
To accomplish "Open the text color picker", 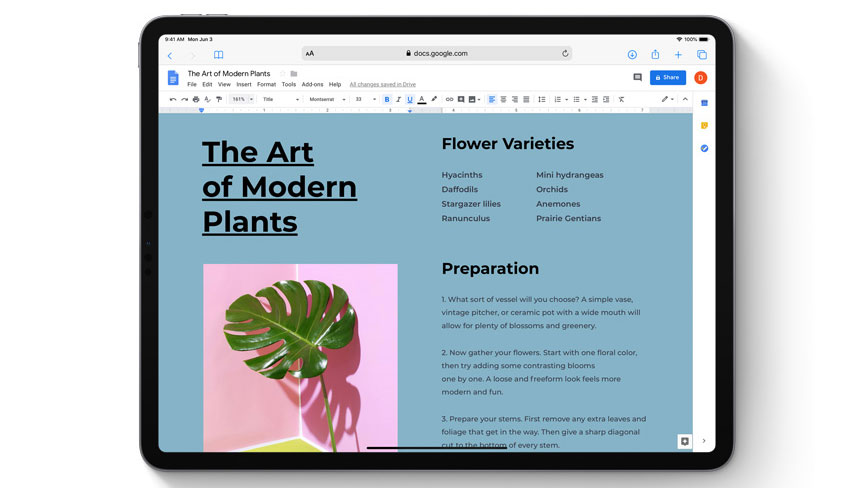I will pos(422,99).
